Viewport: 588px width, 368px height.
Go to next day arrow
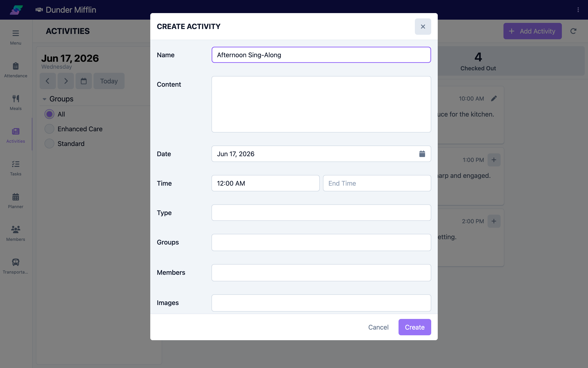[66, 81]
